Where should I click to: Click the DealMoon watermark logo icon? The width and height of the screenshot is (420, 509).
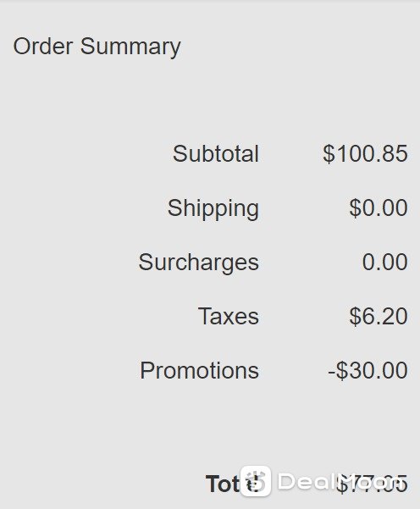click(256, 481)
